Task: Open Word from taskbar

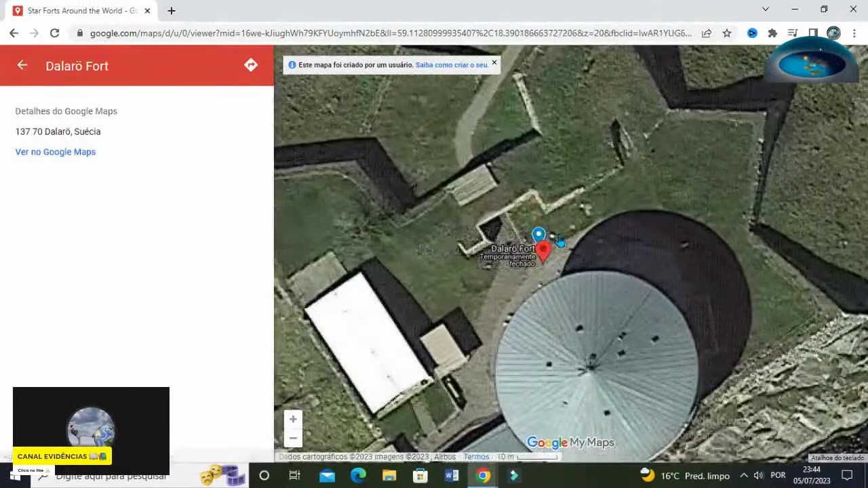Action: [452, 476]
